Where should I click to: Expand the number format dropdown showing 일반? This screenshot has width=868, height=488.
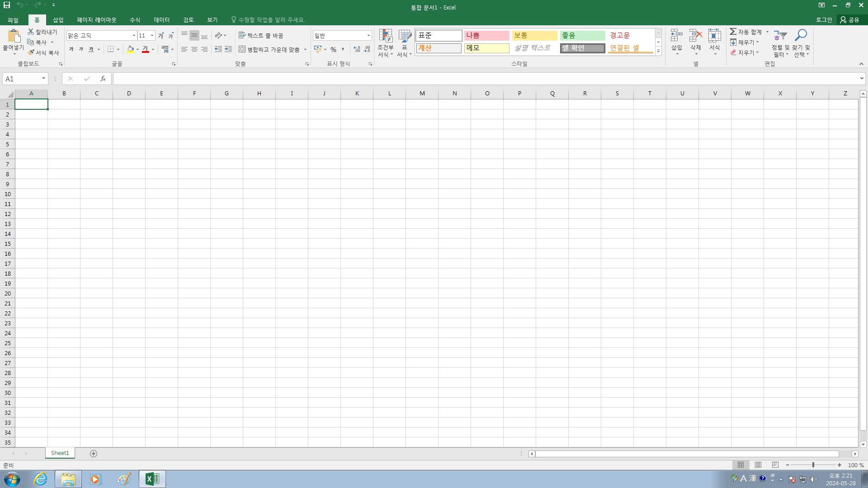click(368, 35)
